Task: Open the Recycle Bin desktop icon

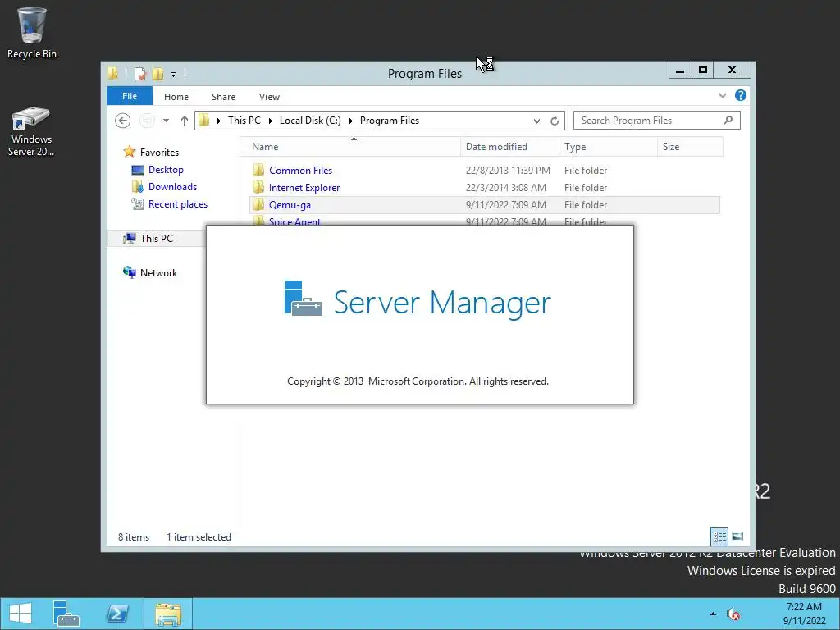Action: pos(32,33)
